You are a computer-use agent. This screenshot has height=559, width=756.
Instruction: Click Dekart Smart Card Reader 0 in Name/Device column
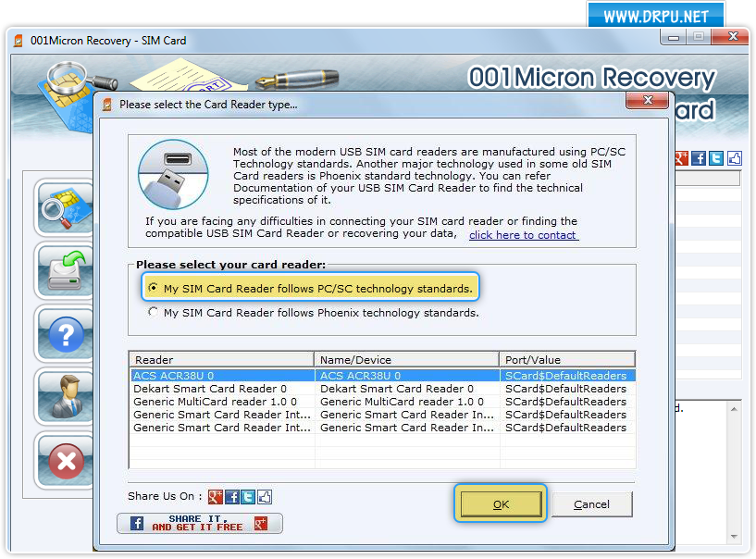point(397,389)
